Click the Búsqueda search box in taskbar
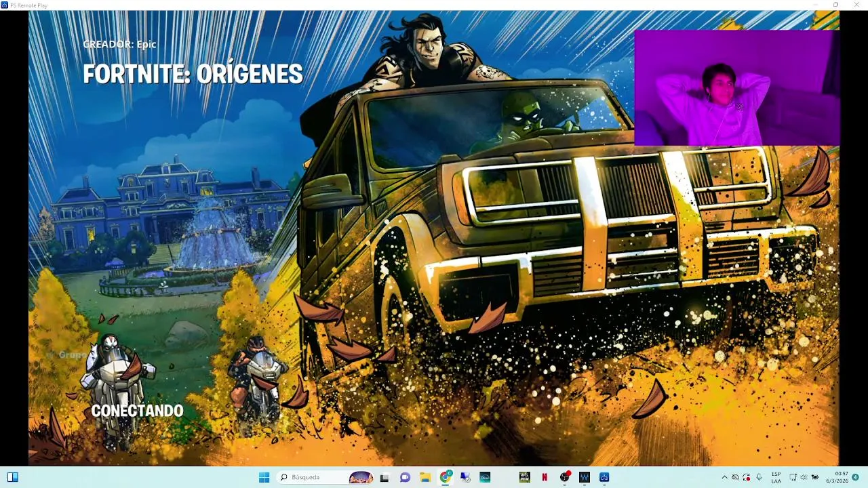868x488 pixels. (325, 477)
